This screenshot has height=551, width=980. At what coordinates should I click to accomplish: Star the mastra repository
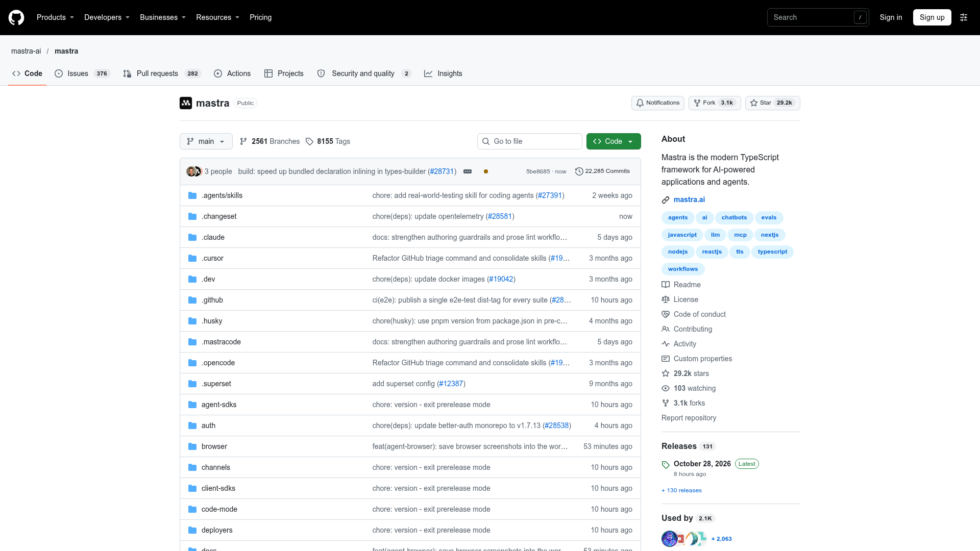point(773,103)
